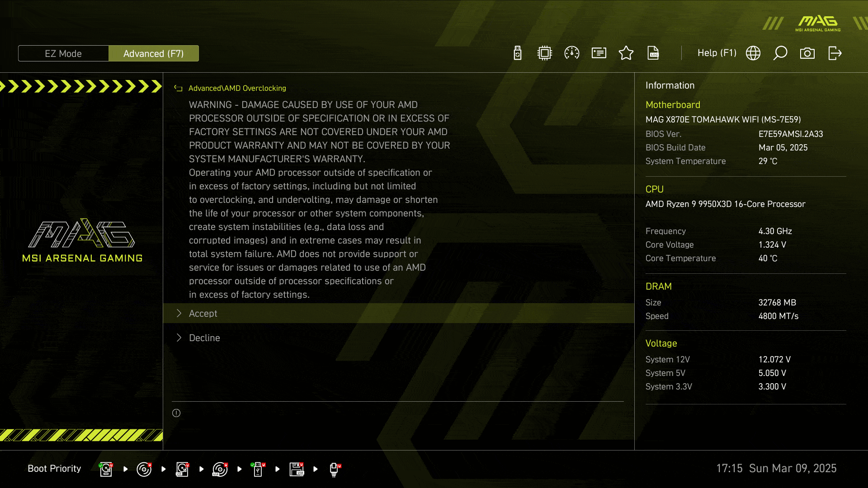Click the back arrow beside Advanced\AMD Overclocking
Screen dimensions: 868x488
[x=178, y=89]
